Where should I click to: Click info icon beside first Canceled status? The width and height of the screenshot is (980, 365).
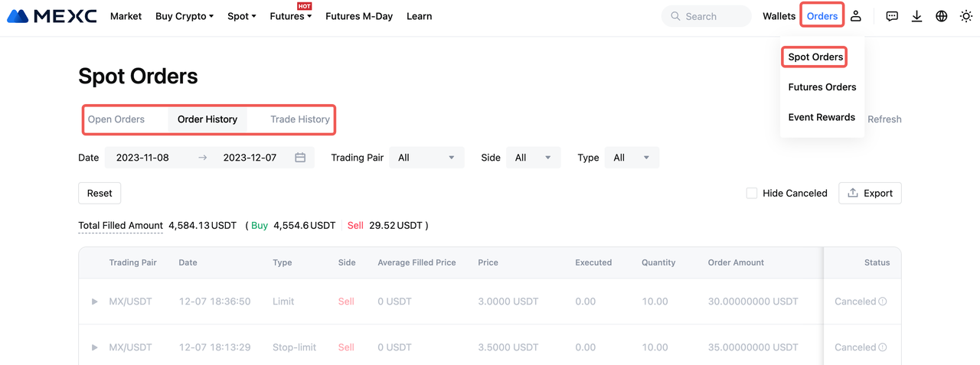pyautogui.click(x=883, y=301)
